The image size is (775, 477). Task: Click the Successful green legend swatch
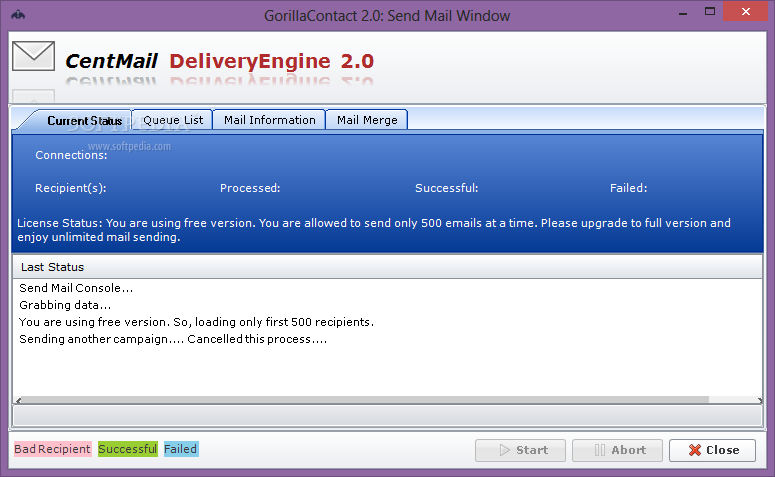pos(128,449)
